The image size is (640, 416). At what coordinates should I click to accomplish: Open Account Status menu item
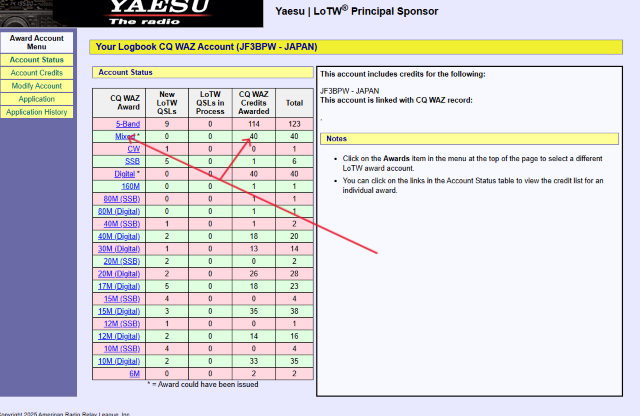[x=36, y=60]
